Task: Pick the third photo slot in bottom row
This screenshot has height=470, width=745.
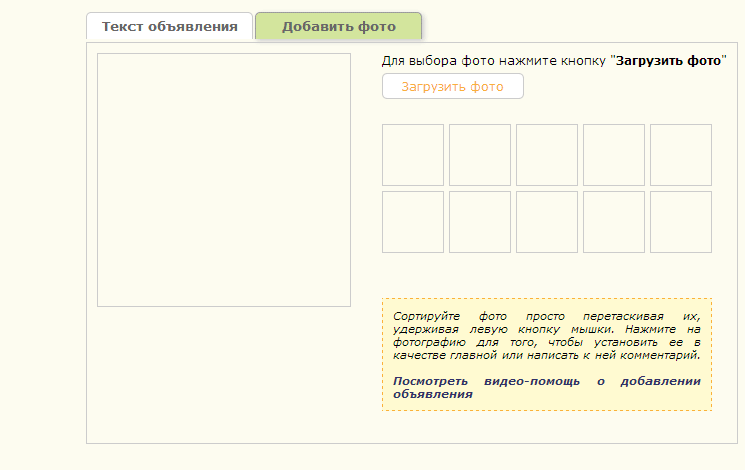Action: coord(547,222)
